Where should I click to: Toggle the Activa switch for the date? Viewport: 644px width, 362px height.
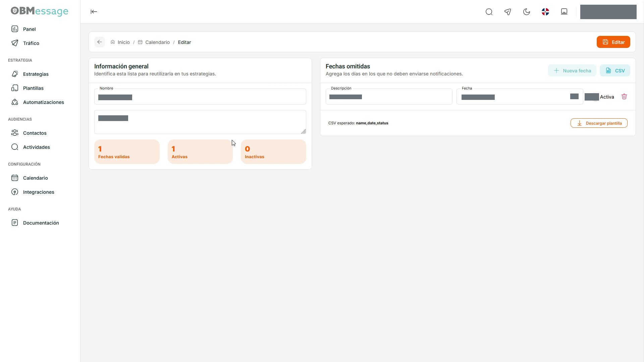click(x=592, y=97)
